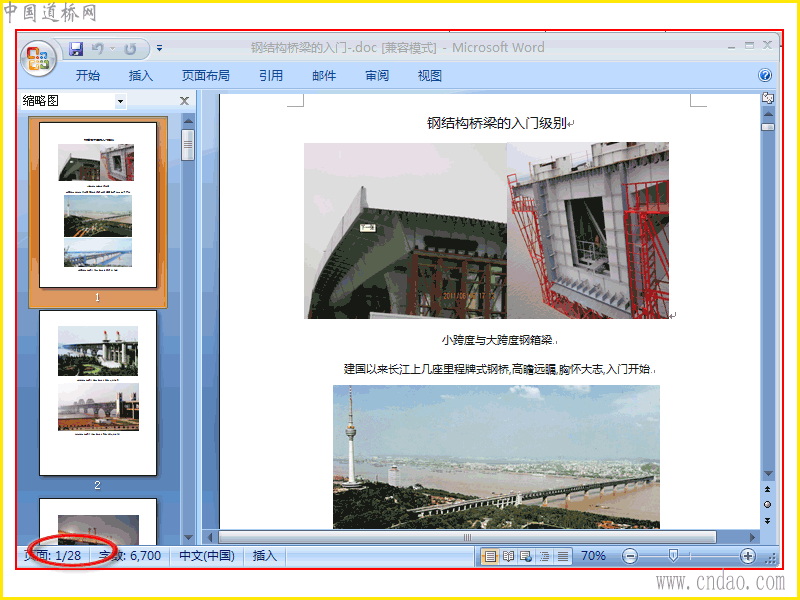Open the 开始 ribbon tab
Screen dimensions: 800x600
(88, 76)
